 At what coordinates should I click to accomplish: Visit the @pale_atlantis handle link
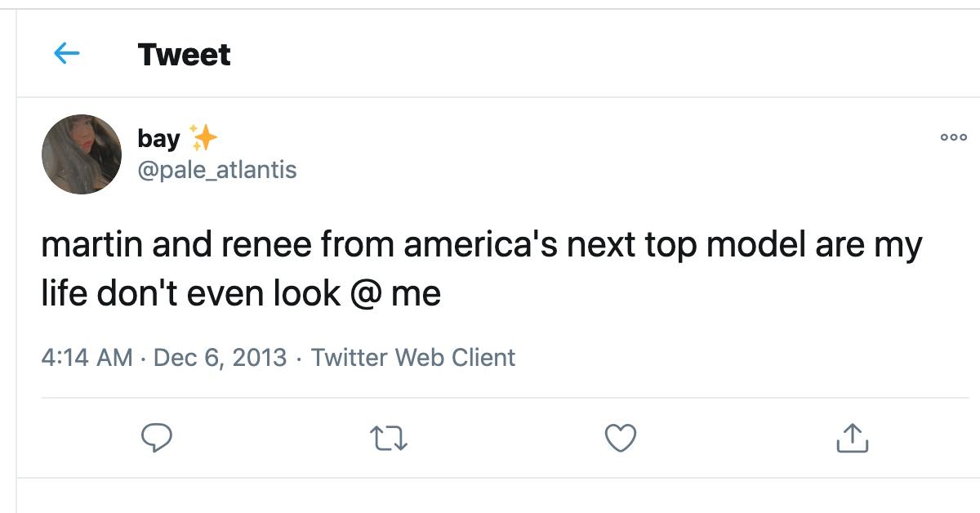217,169
